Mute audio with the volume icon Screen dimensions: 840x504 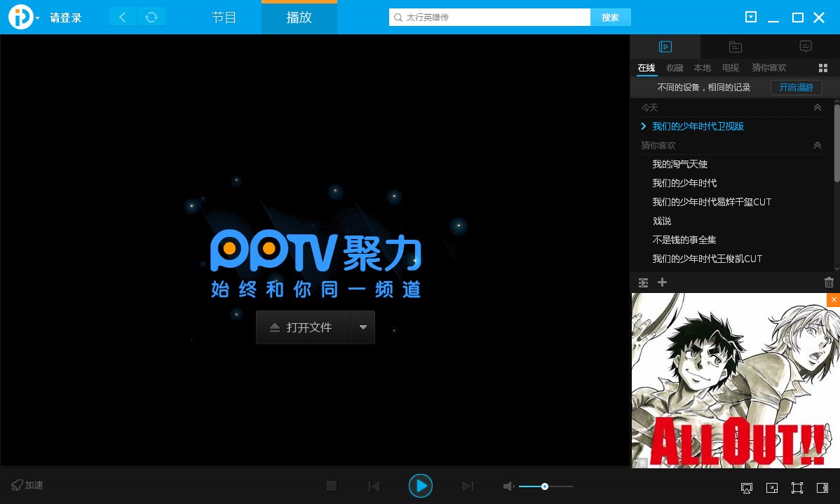pos(508,485)
